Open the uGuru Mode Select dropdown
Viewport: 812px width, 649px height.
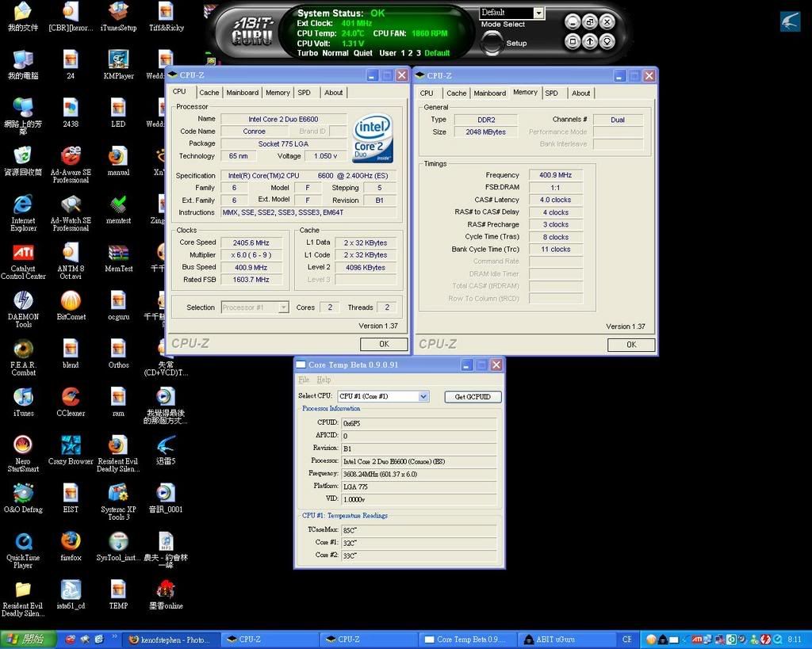[539, 13]
